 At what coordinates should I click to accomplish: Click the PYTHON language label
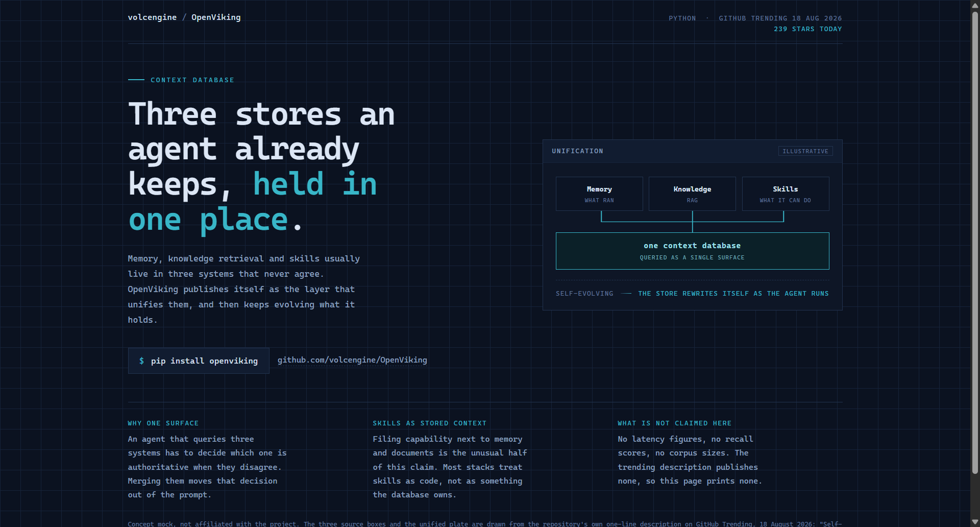(682, 18)
